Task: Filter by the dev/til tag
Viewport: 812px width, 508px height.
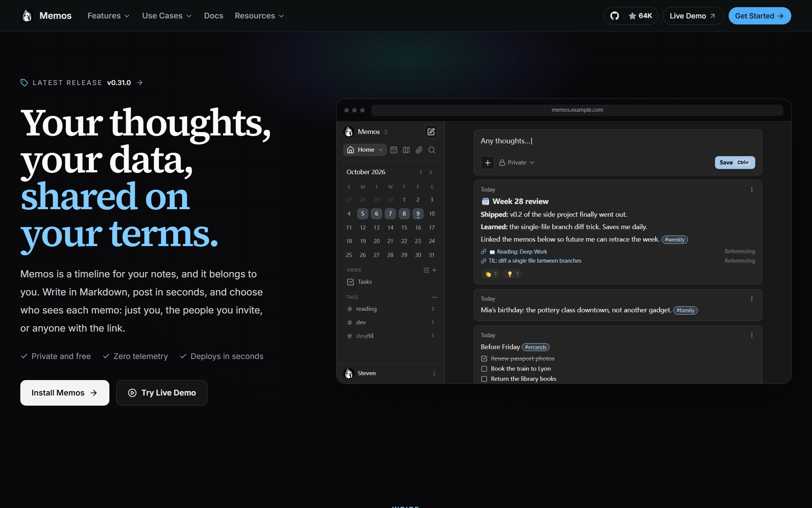Action: click(390, 336)
